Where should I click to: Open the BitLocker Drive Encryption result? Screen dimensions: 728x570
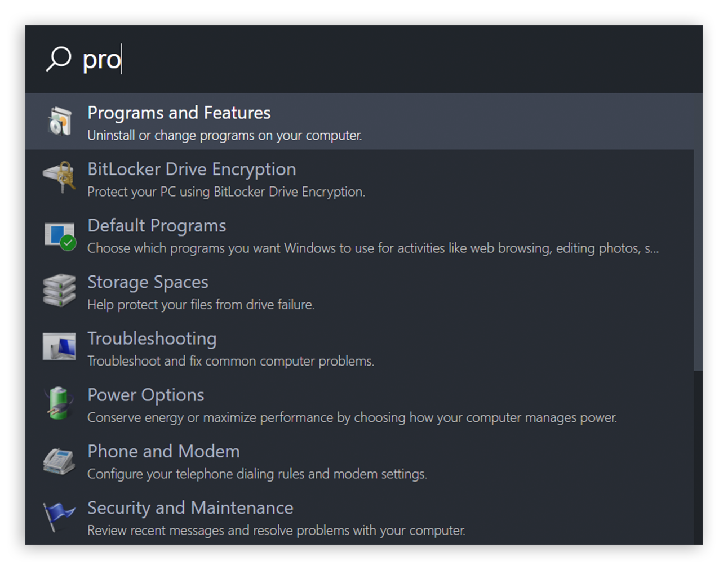[x=359, y=178]
